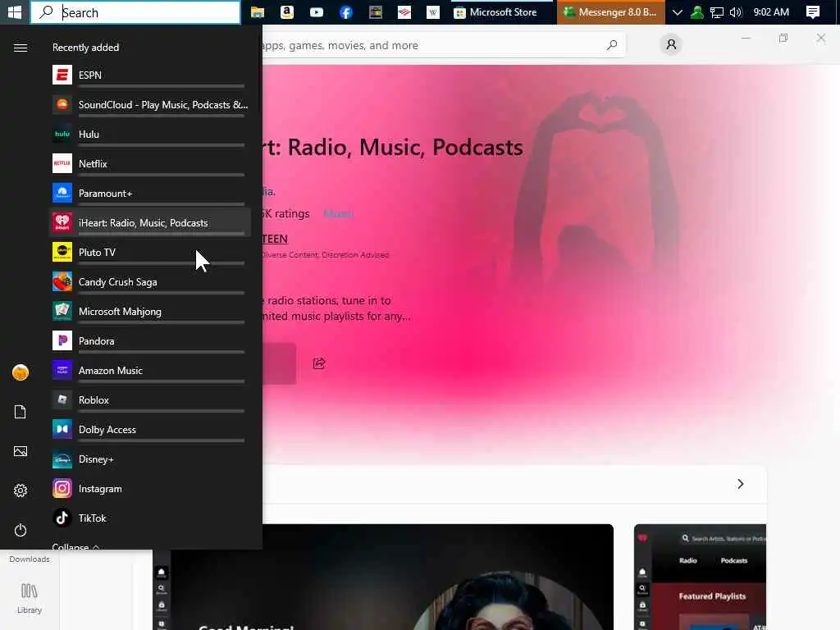Open the Good Morning screenshot thumbnail
The width and height of the screenshot is (840, 630).
(384, 577)
